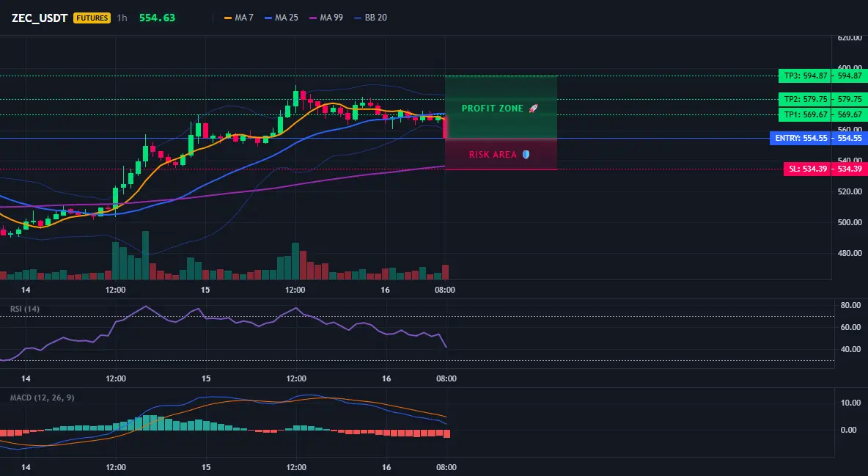Click the RISK AREA label

point(493,155)
